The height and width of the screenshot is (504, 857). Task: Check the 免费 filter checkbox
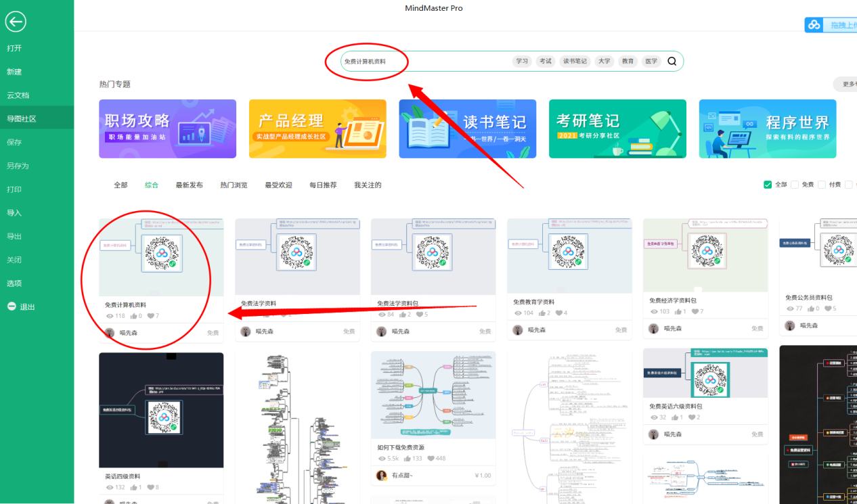pyautogui.click(x=795, y=185)
